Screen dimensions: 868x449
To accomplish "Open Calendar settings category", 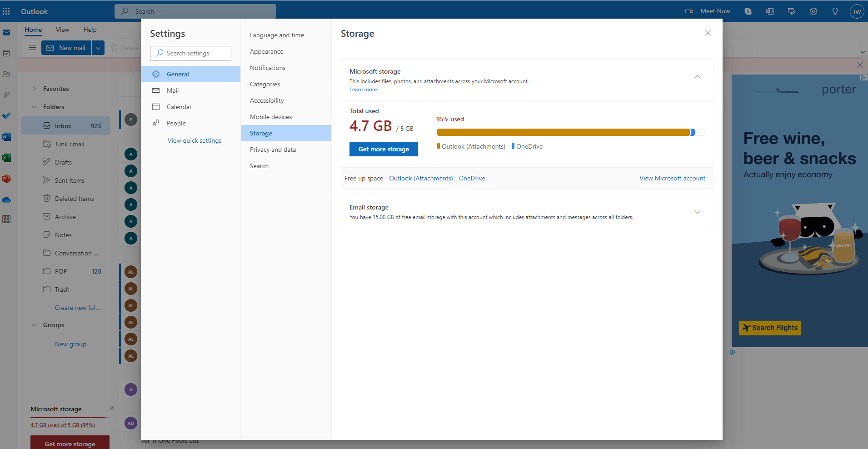I will pyautogui.click(x=190, y=107).
